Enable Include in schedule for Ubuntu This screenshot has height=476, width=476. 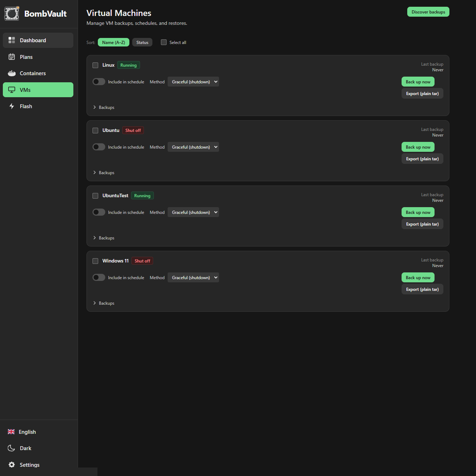coord(99,147)
